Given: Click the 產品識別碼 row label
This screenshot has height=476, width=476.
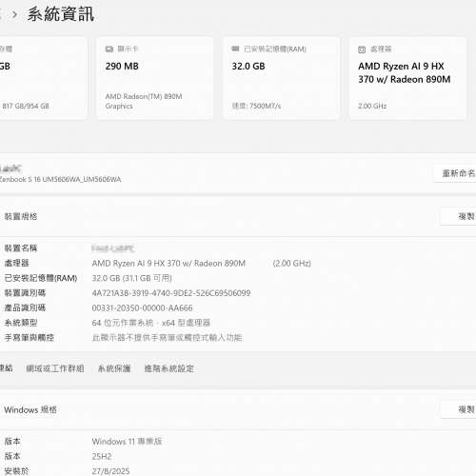Looking at the screenshot, I should (25, 307).
